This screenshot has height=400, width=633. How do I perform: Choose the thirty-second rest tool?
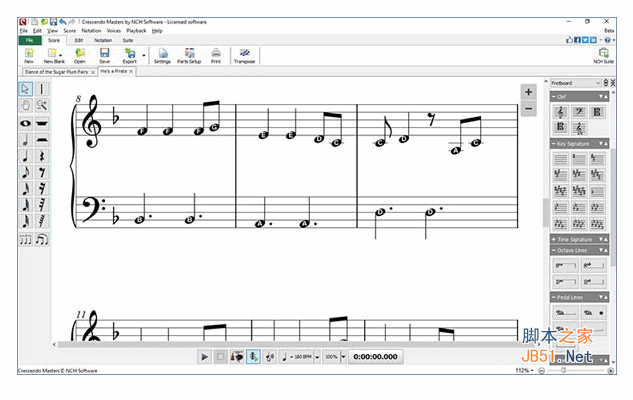click(42, 205)
